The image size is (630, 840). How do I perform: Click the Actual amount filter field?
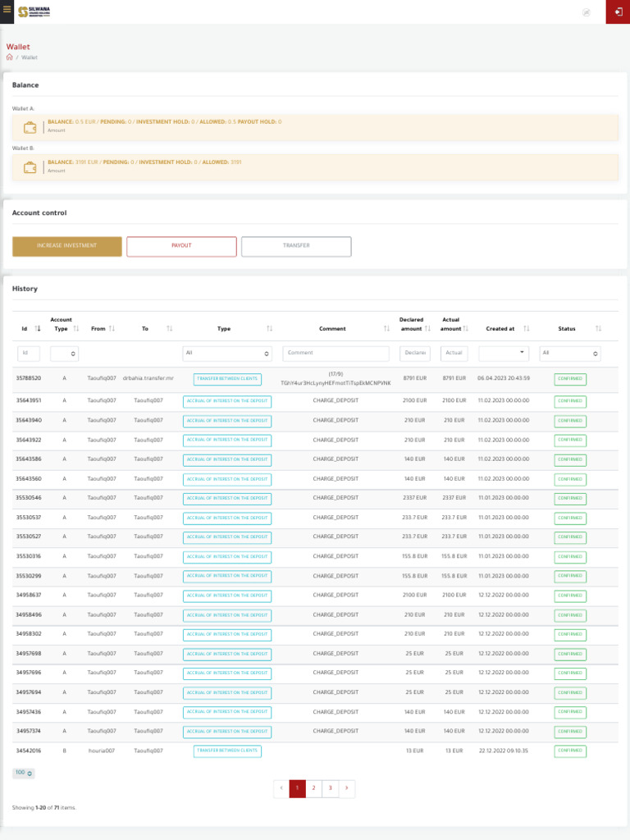coord(454,354)
